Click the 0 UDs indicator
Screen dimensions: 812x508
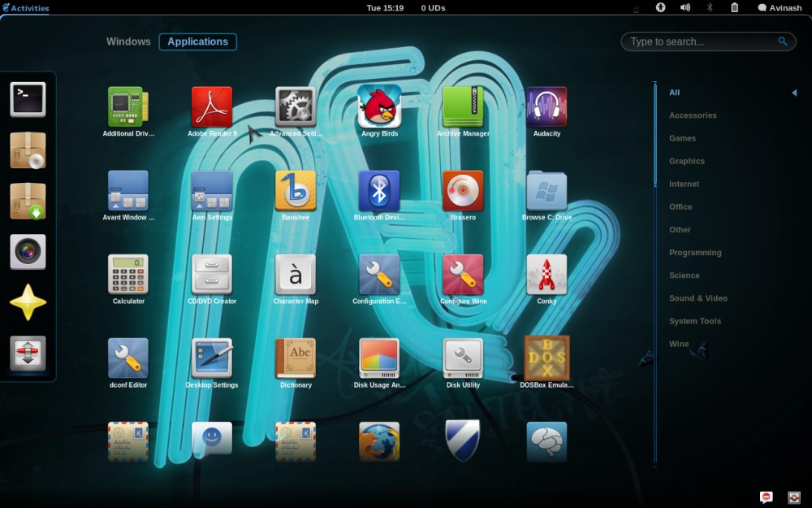click(433, 8)
